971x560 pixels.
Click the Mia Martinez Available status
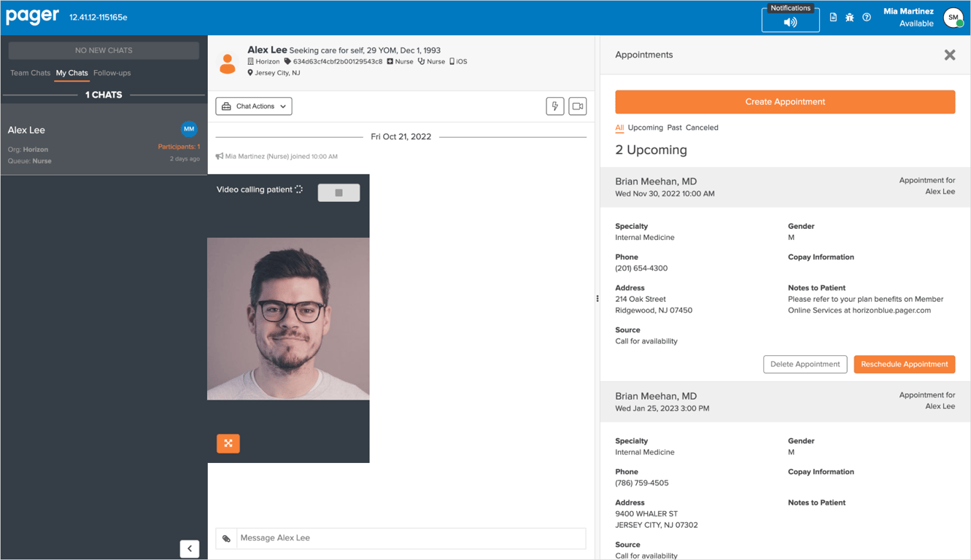908,17
